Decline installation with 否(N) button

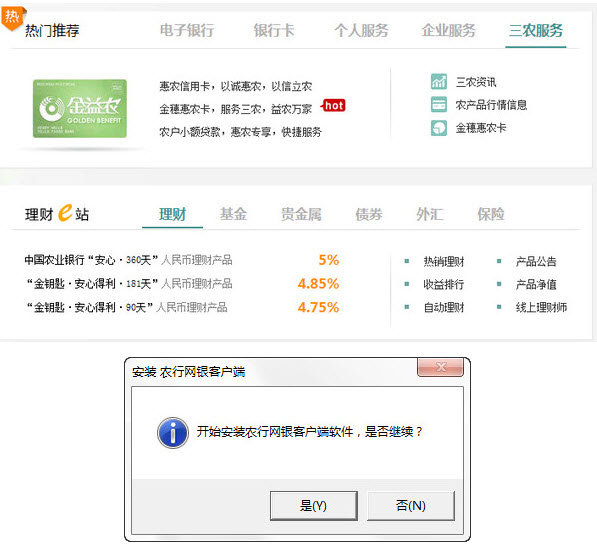click(x=411, y=506)
